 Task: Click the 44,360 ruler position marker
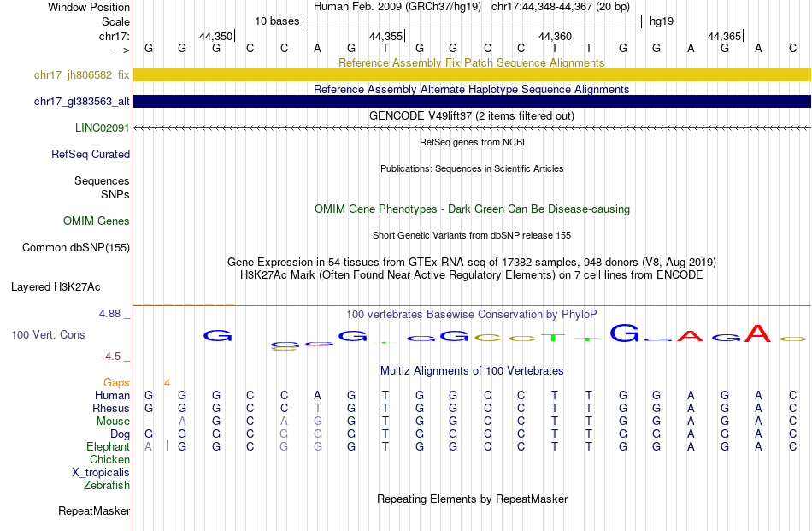[555, 36]
